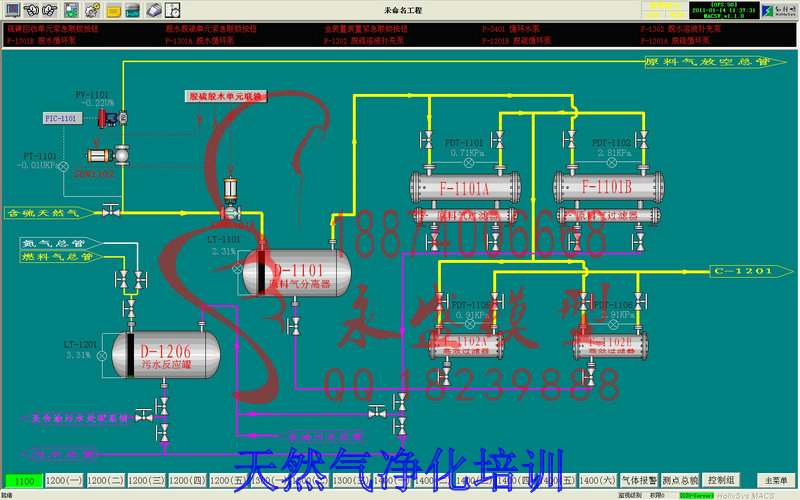800x500 pixels.
Task: Go to next page with right-pointing hand icon
Action: click(x=49, y=10)
